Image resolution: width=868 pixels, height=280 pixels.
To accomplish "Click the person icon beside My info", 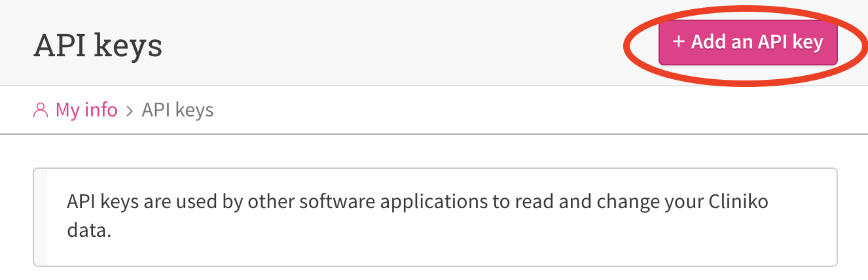I will click(41, 110).
